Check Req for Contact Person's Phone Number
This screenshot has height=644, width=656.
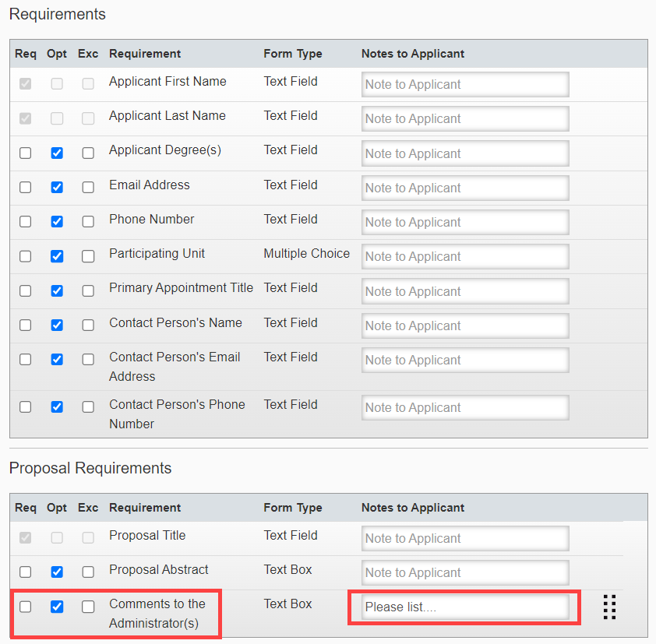tap(26, 407)
